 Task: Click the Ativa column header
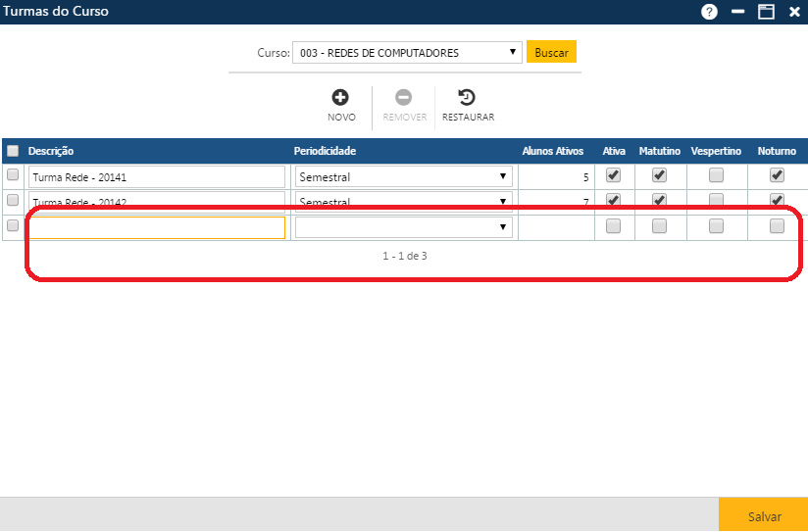(x=614, y=152)
